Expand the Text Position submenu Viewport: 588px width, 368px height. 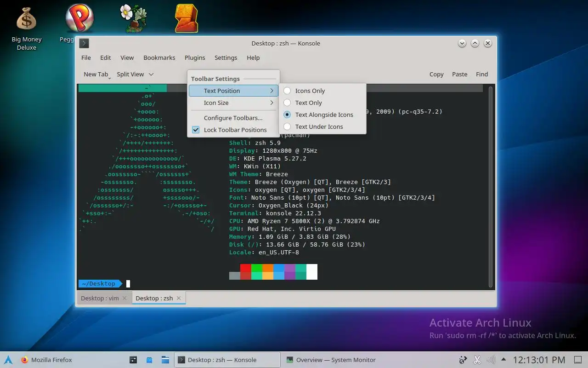pyautogui.click(x=233, y=91)
